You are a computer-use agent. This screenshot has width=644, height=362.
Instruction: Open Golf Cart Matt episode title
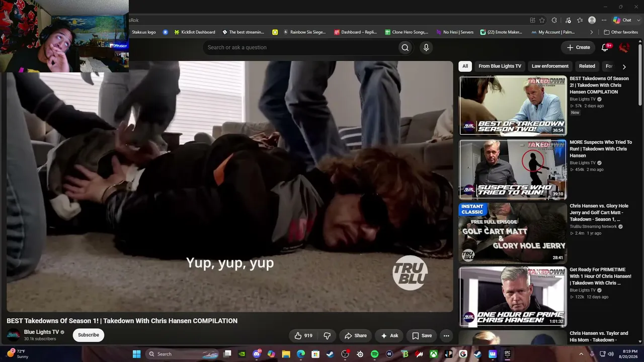[x=599, y=213]
